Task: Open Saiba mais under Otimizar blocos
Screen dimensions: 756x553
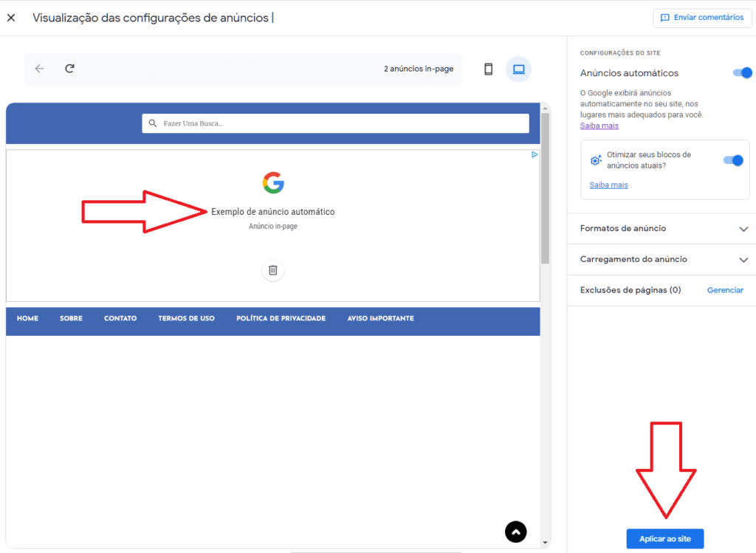Action: click(x=608, y=185)
